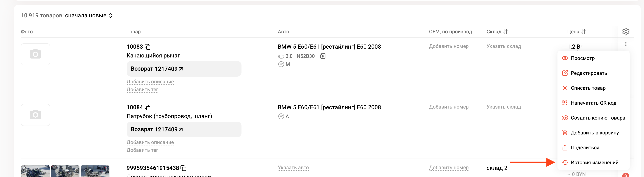Image resolution: width=644 pixels, height=177 pixels.
Task: Select "Просмотр" from context menu
Action: (582, 58)
